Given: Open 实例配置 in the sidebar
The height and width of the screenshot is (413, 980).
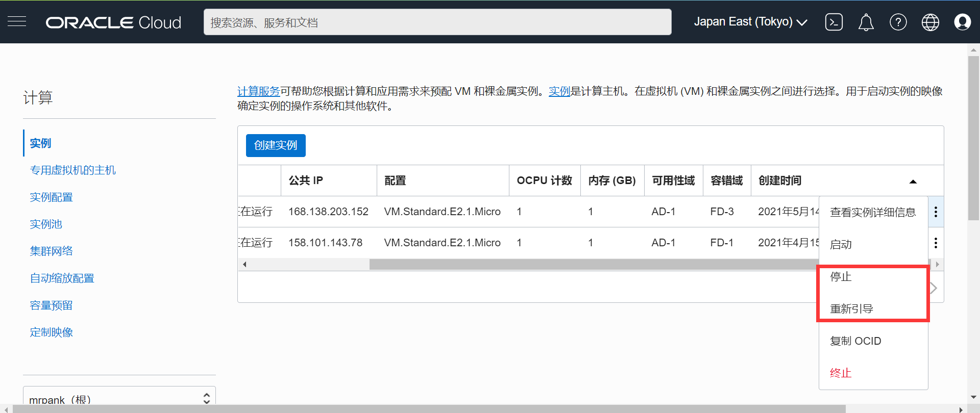Looking at the screenshot, I should click(51, 197).
